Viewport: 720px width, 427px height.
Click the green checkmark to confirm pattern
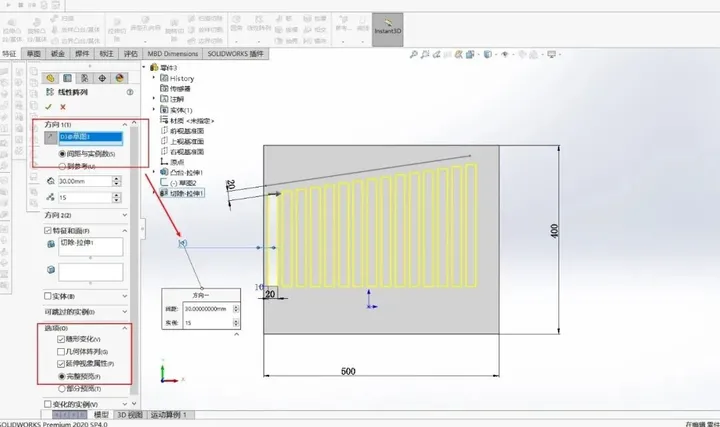point(48,106)
